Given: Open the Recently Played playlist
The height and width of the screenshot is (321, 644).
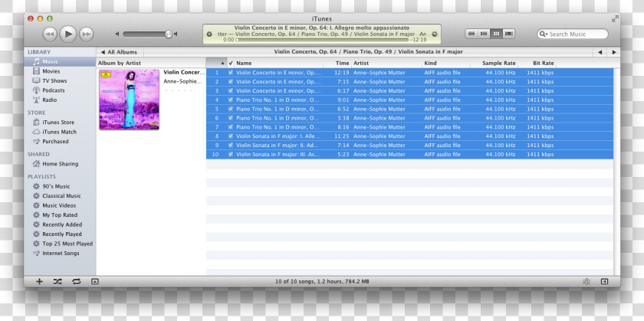Looking at the screenshot, I should 62,234.
